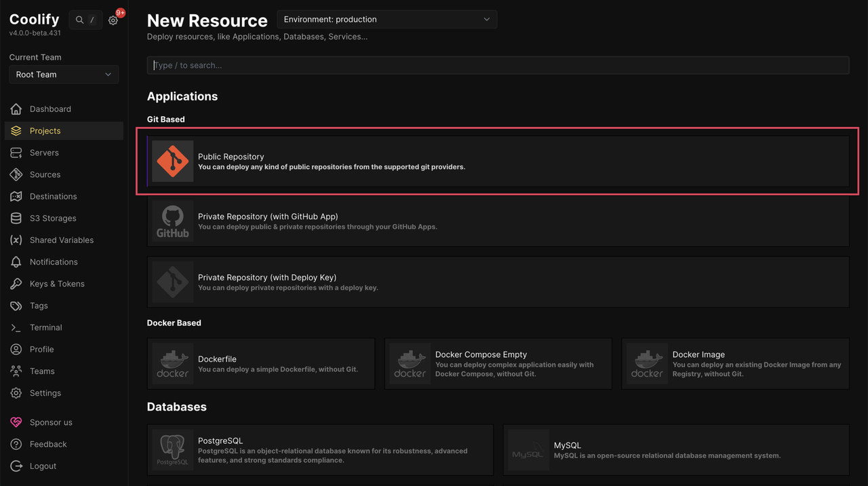The image size is (868, 486).
Task: Click the Dockerfile docker whale logo
Action: (172, 364)
